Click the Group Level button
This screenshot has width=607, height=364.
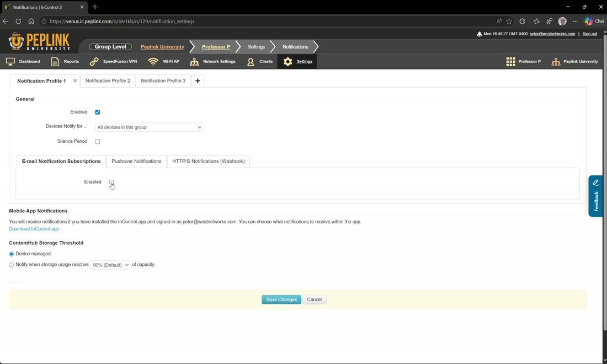[x=110, y=47]
